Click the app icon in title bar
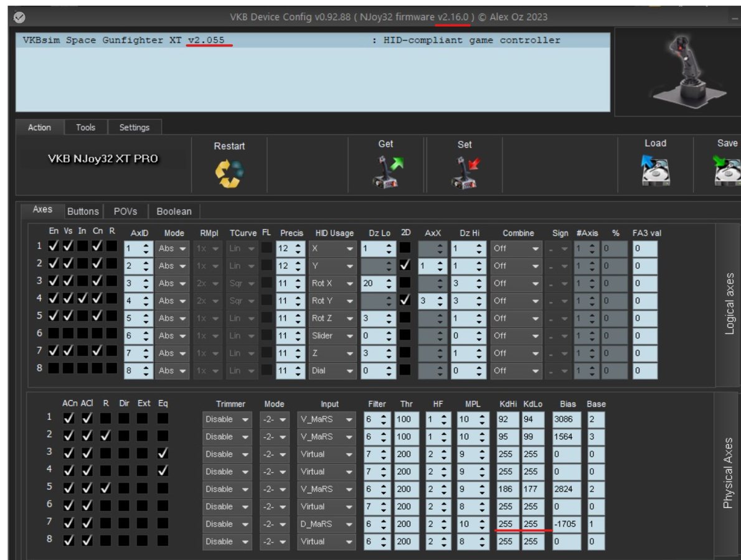The width and height of the screenshot is (741, 560). point(19,18)
